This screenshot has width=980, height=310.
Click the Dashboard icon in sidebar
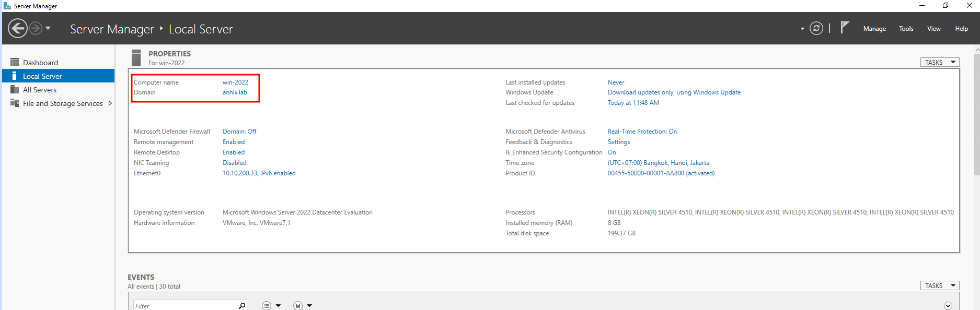tap(15, 62)
